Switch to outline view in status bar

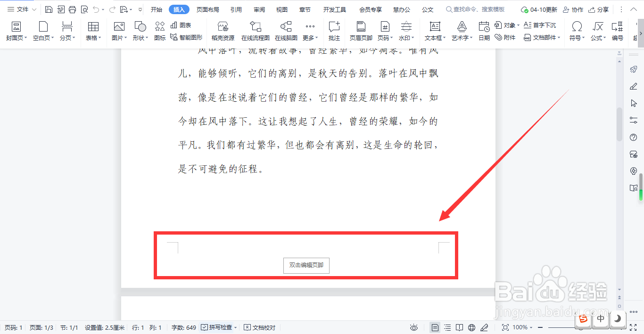(447, 327)
